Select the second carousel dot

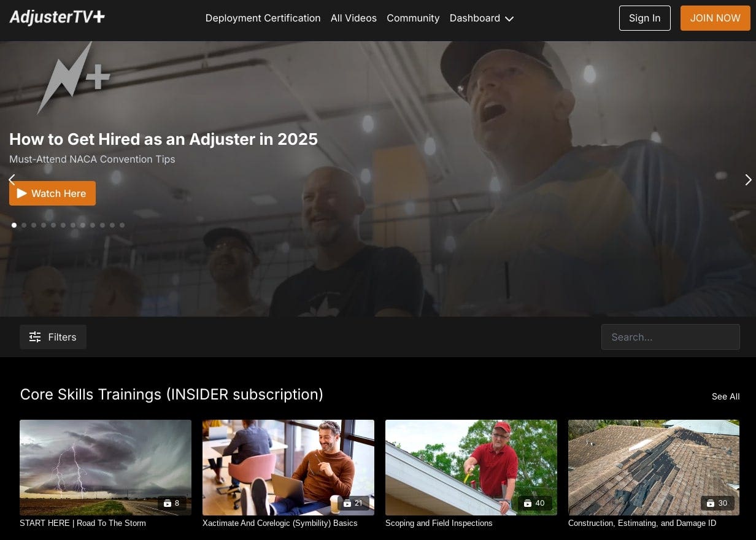[24, 225]
